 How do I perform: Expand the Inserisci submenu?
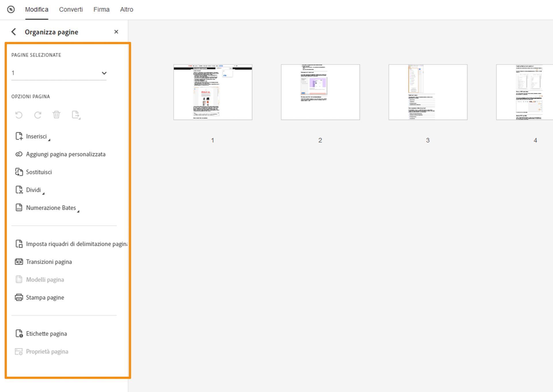(x=36, y=136)
